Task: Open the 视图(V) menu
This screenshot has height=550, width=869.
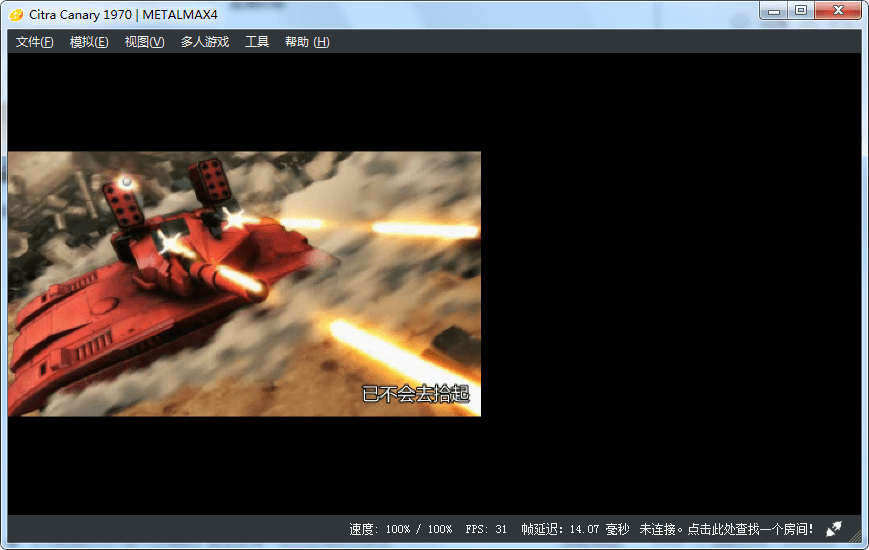Action: tap(144, 42)
